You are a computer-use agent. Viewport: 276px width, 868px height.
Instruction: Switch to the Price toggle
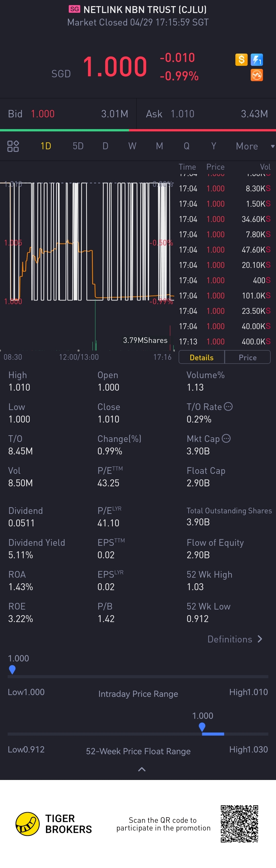(248, 357)
